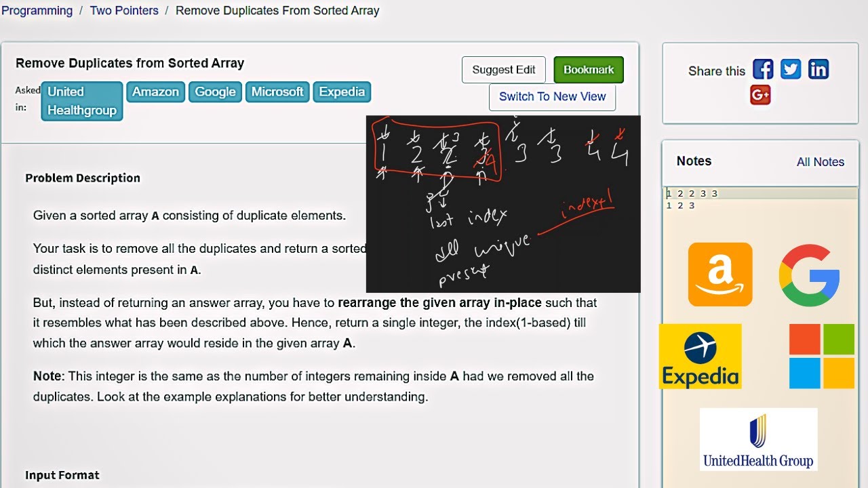The image size is (868, 488).
Task: Click the Suggest Edit button
Action: click(504, 70)
